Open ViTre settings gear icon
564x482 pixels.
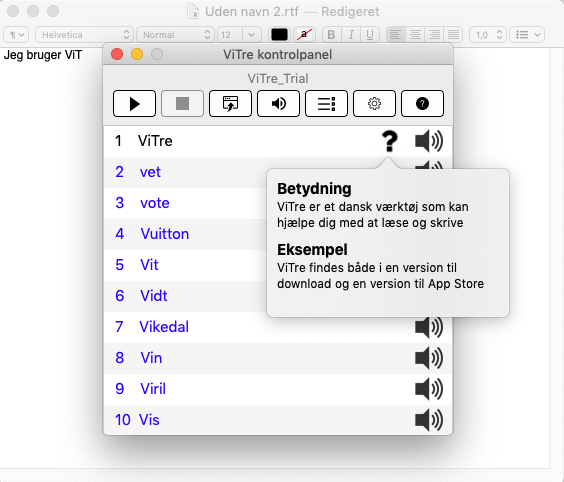click(374, 104)
